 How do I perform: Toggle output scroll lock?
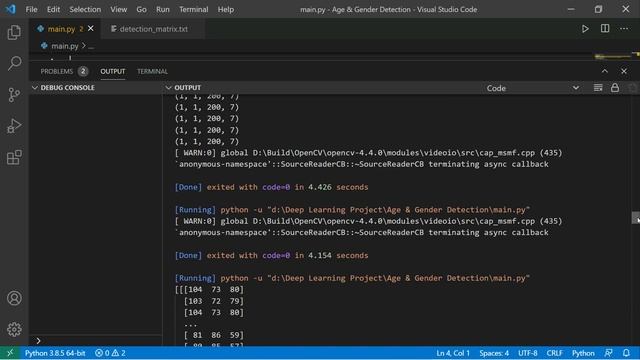[x=615, y=88]
